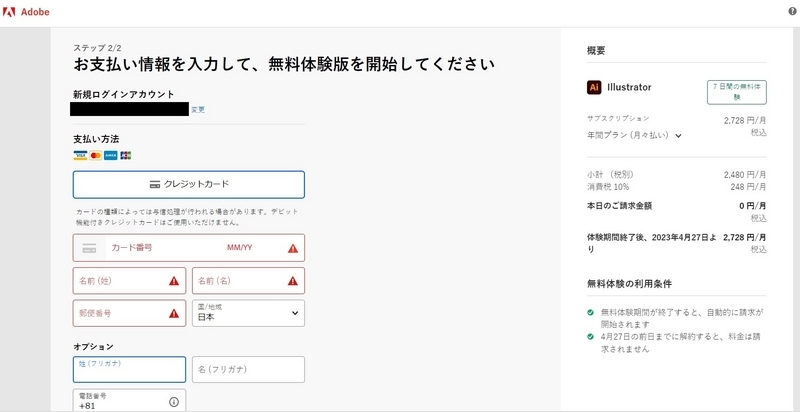Focus the 郵便番号 postal code field
Viewport: 800px width, 412px height.
[129, 314]
